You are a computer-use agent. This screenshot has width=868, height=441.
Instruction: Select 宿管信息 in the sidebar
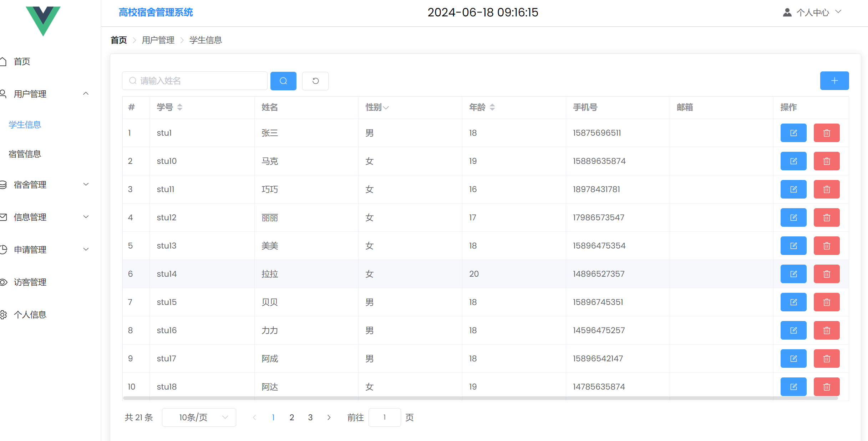[x=25, y=154]
